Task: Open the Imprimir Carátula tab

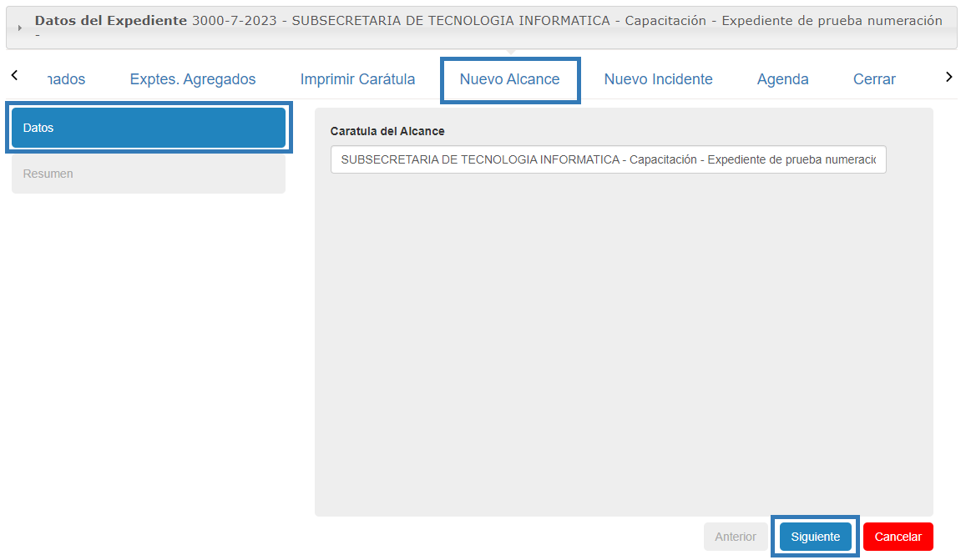Action: (x=357, y=79)
